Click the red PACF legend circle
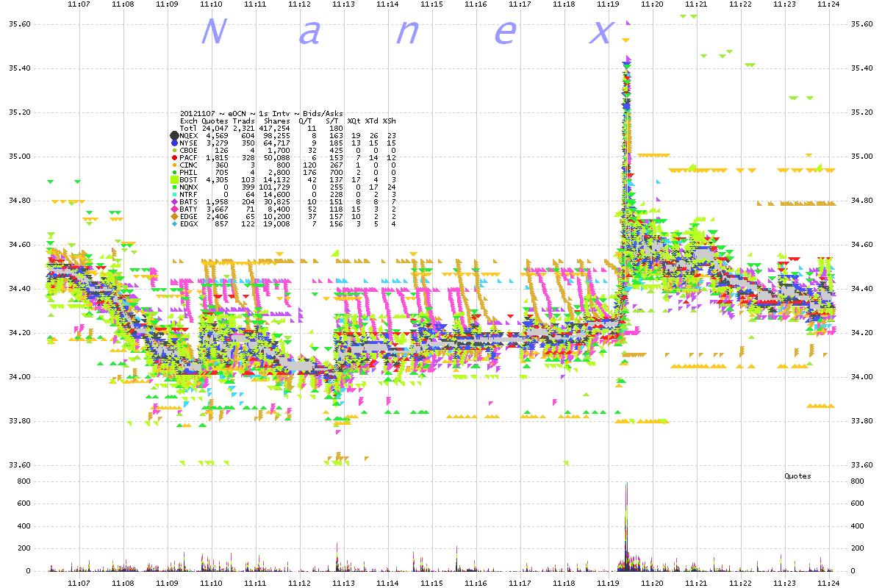The image size is (882, 588). 174,157
